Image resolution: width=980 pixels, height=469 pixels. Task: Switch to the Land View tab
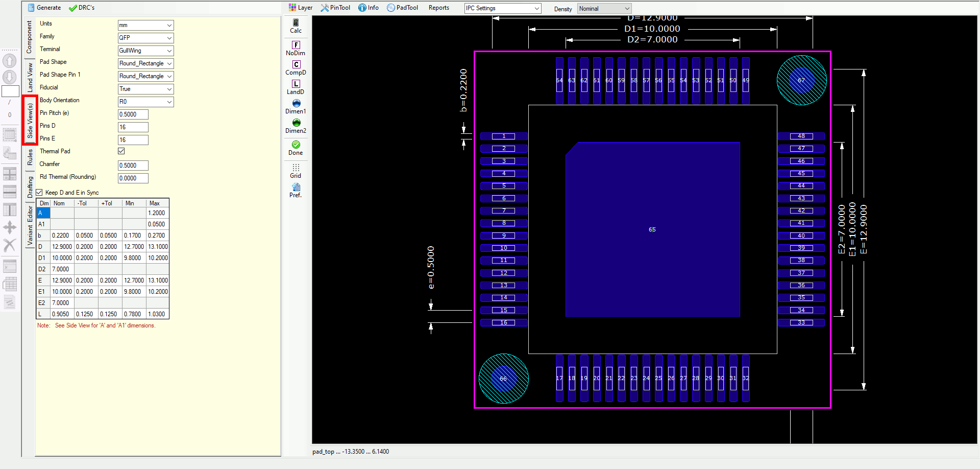click(30, 78)
